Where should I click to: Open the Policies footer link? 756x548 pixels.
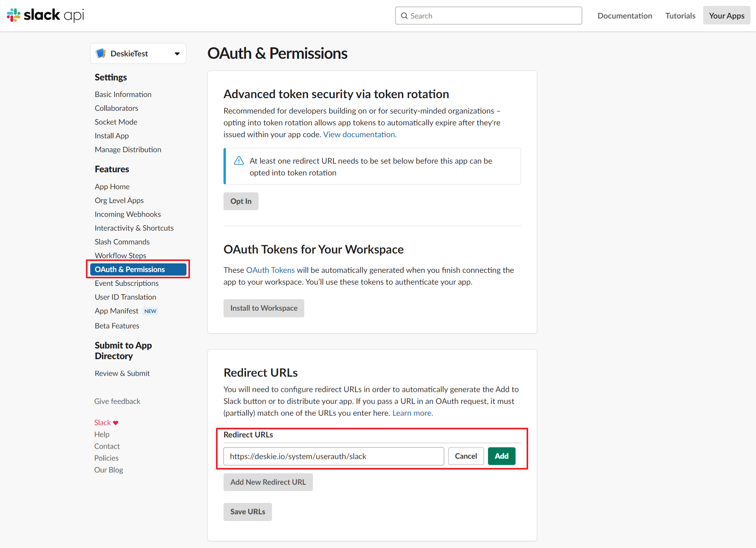point(106,458)
